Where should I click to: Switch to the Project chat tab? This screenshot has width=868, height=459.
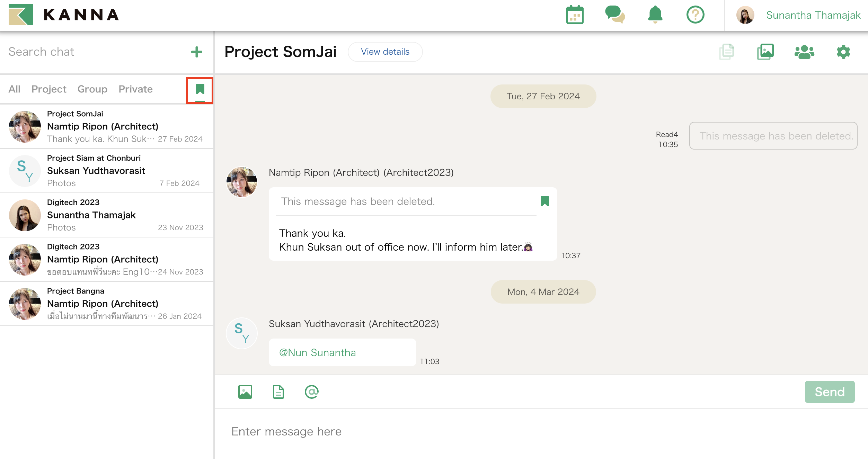[49, 89]
